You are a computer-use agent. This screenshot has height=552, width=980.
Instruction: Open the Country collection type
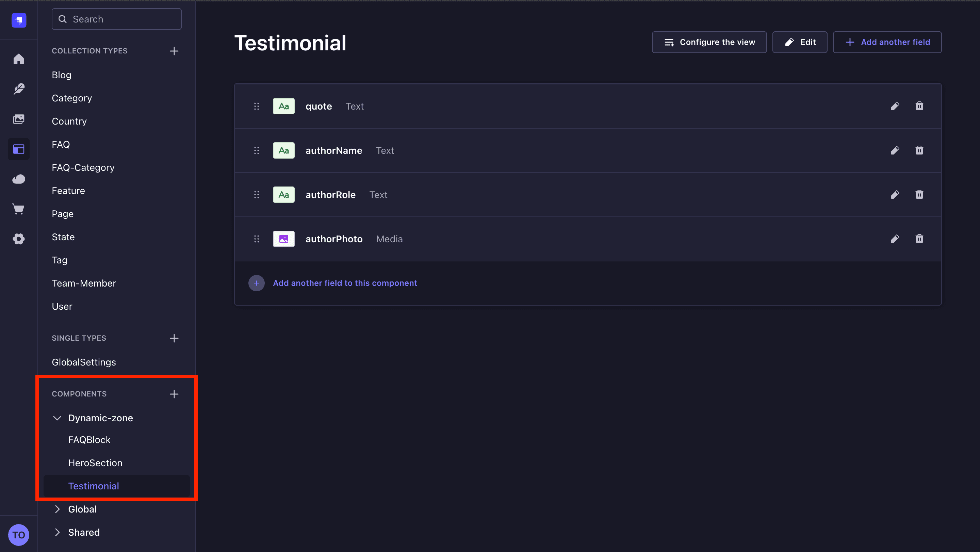pyautogui.click(x=69, y=121)
